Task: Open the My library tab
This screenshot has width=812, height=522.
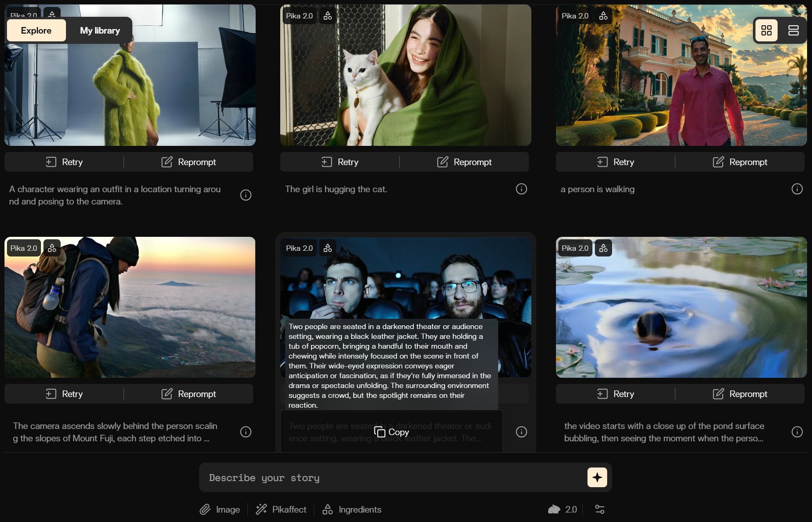Action: point(100,31)
